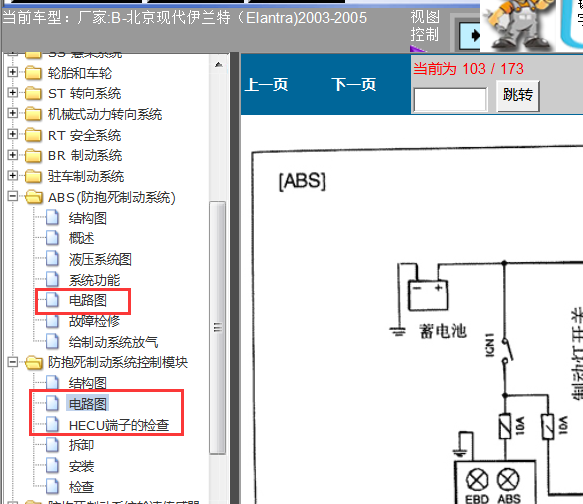Viewport: 583px width, 504px height.
Task: Click the RT 安全系统 folder icon
Action: coord(33,135)
